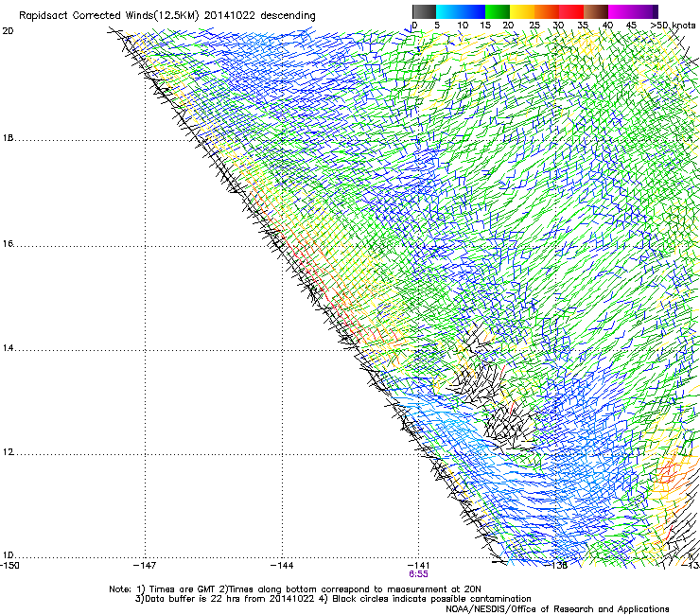Click the longitude axis label '-150'
This screenshot has height=615, width=700.
tap(9, 566)
